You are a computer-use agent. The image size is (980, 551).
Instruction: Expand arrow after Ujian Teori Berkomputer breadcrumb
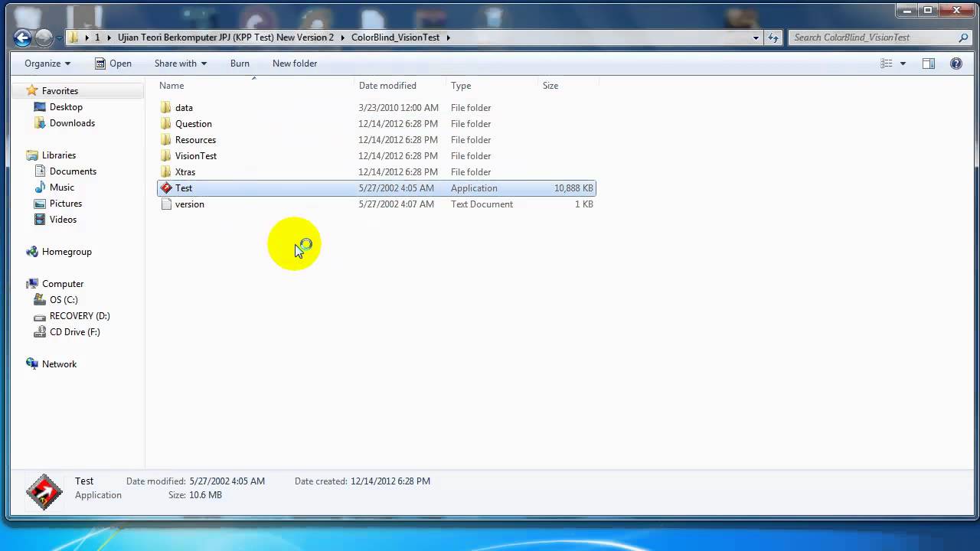click(x=341, y=37)
